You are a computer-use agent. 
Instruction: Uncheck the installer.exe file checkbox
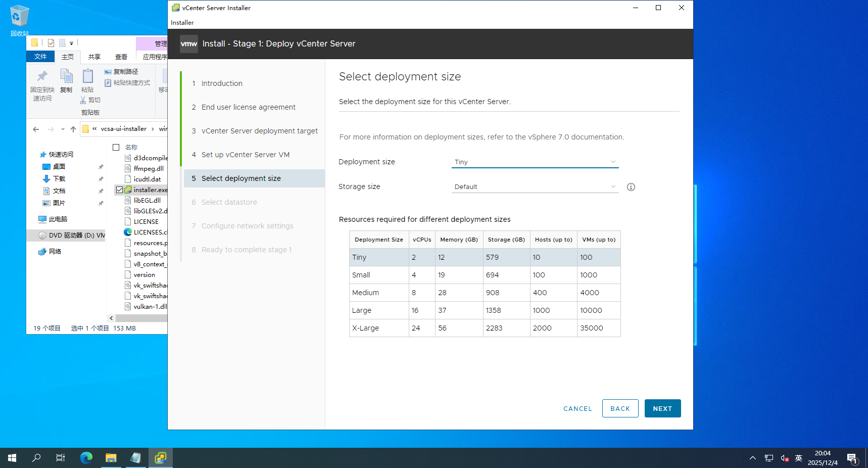[119, 190]
